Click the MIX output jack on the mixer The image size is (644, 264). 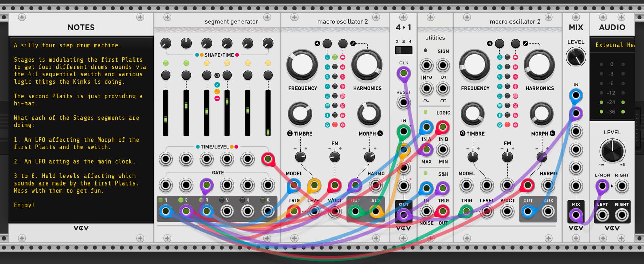576,215
